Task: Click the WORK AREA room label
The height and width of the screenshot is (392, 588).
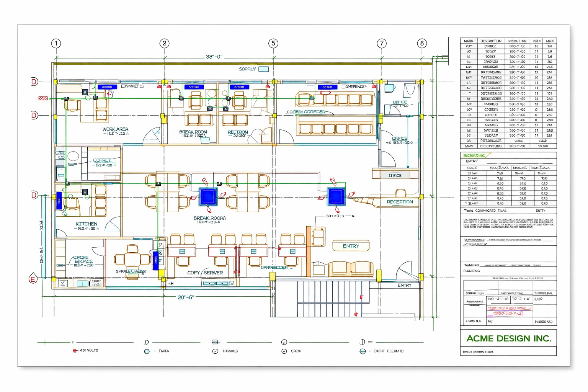Action: (115, 129)
